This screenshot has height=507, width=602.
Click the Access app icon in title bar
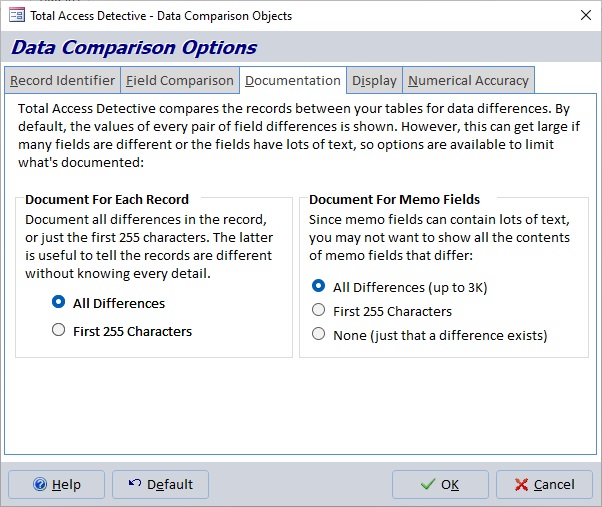(17, 16)
